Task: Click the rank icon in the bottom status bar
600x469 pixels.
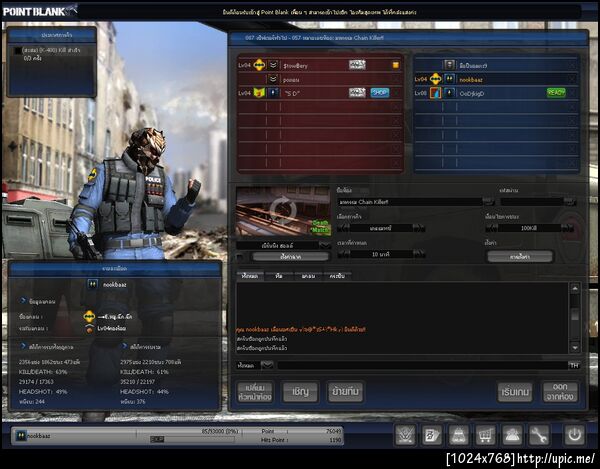Action: click(x=21, y=436)
